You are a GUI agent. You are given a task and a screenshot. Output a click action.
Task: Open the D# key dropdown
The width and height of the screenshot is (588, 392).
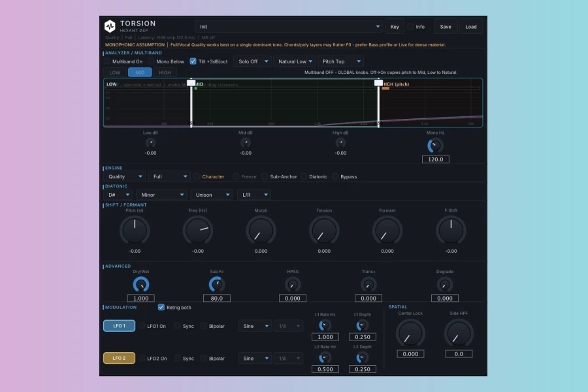click(118, 195)
